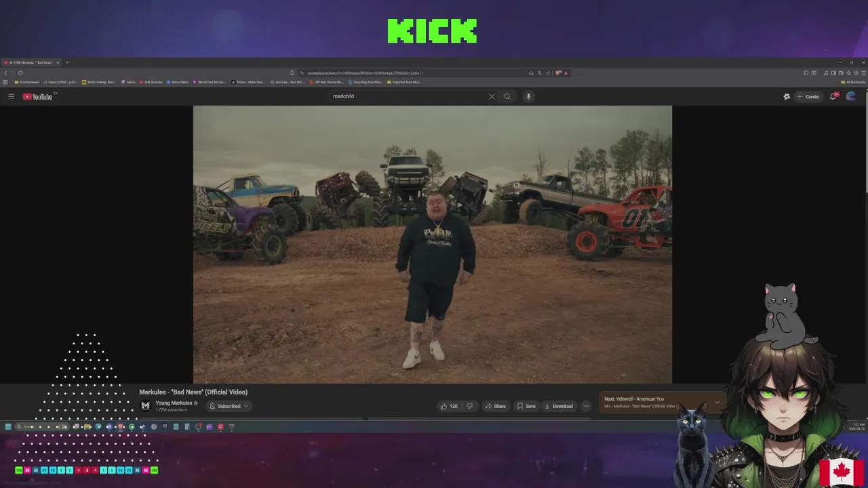Click the youtube.com address bar URL

pyautogui.click(x=365, y=73)
